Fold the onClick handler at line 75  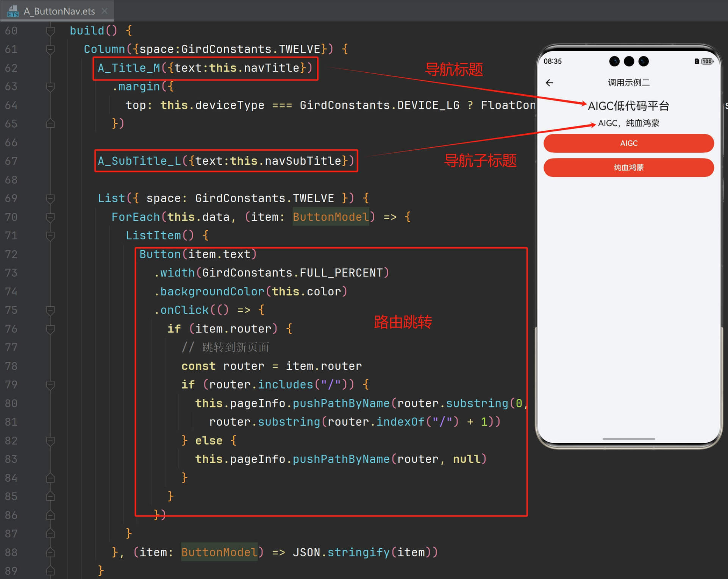pyautogui.click(x=50, y=310)
